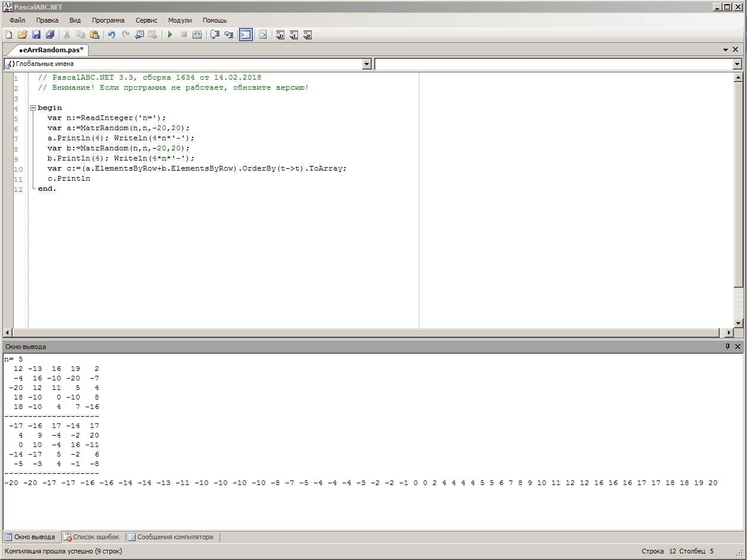Click status bar text Компиляция прошла успешно

coord(63,551)
